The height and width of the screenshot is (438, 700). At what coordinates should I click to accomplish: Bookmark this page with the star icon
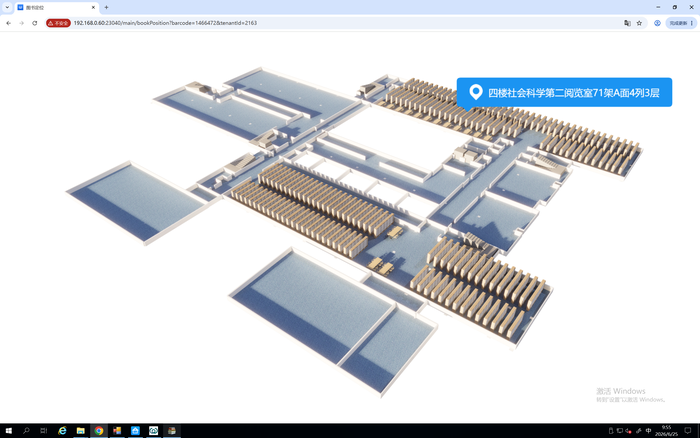pyautogui.click(x=639, y=23)
